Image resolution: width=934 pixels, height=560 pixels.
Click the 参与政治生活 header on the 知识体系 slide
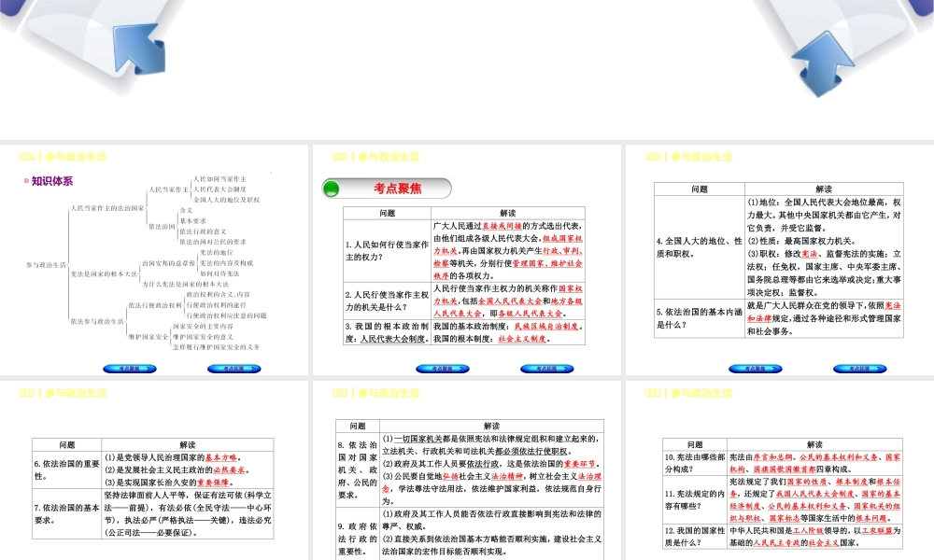tap(76, 157)
